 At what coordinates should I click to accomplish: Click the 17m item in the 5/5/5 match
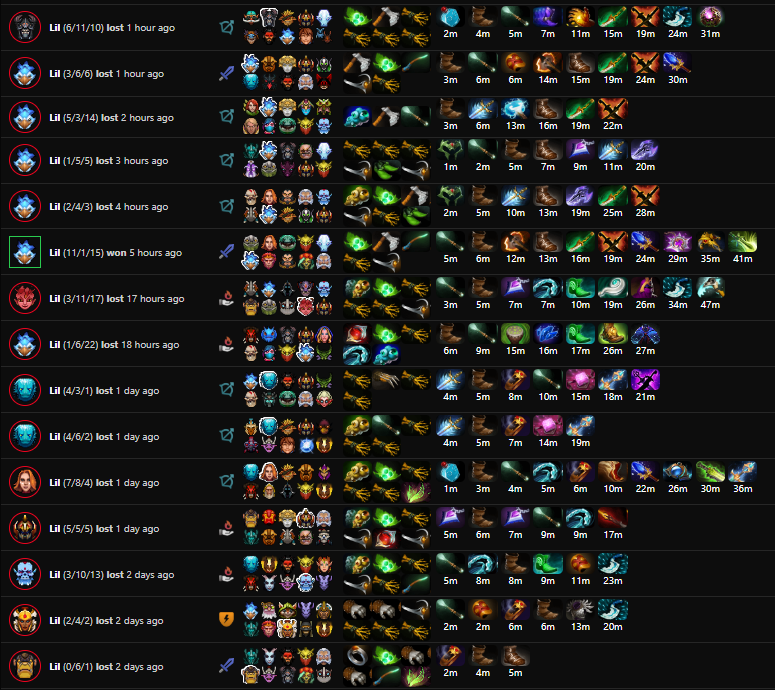(613, 518)
